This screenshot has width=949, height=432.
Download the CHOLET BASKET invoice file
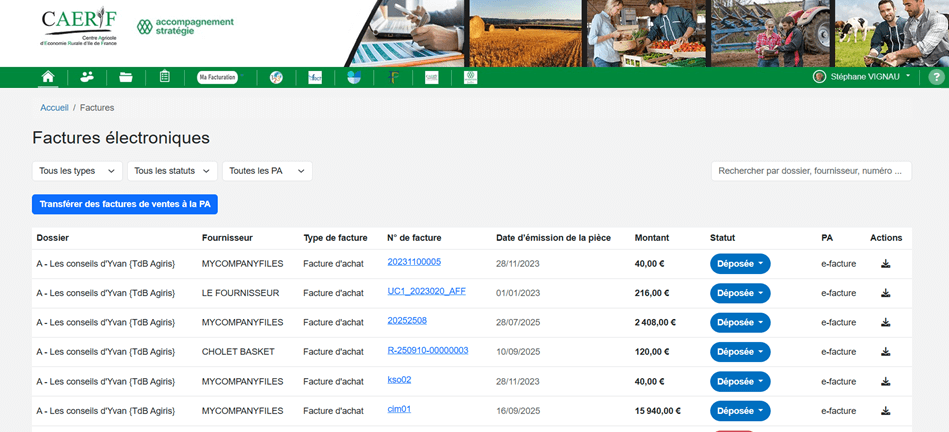(x=885, y=352)
